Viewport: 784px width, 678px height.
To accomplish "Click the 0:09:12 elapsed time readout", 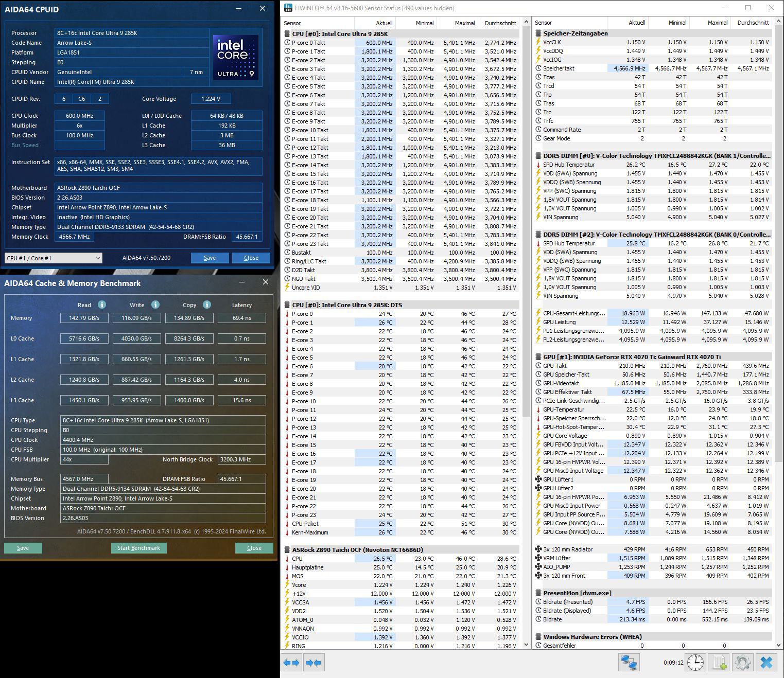I will pyautogui.click(x=673, y=663).
